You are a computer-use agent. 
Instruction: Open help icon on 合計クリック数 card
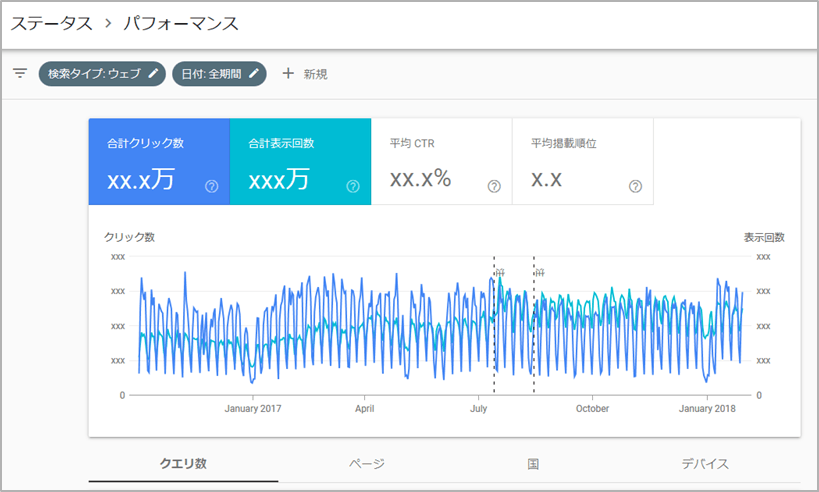[x=212, y=186]
